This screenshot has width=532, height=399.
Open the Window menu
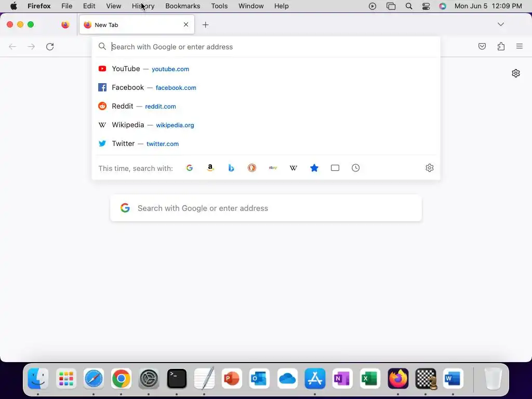251,6
